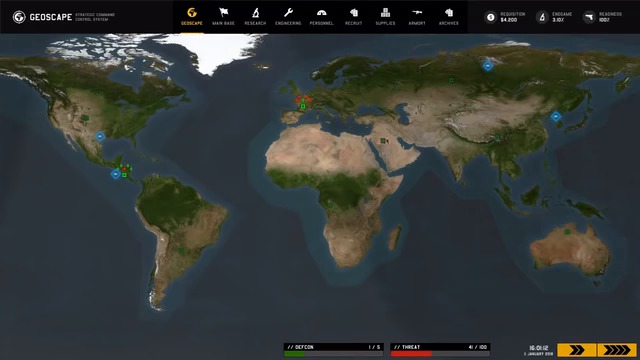Open the Supplies crates icon
The width and height of the screenshot is (640, 360).
(x=385, y=13)
